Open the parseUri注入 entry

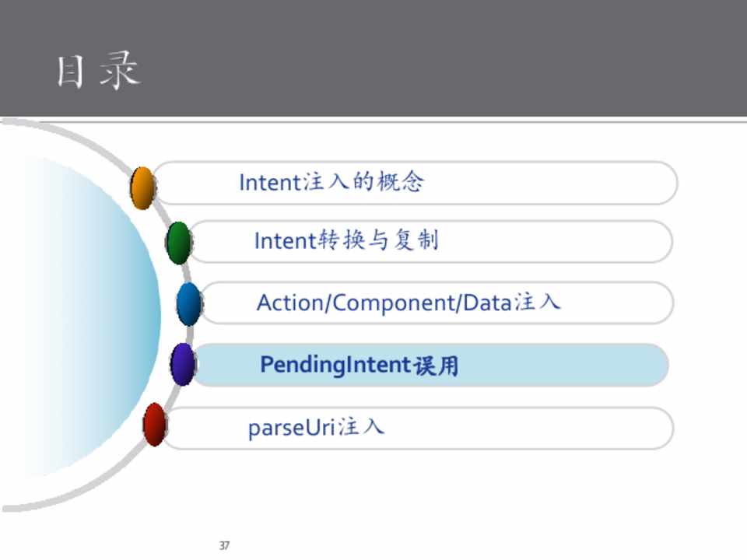click(x=316, y=428)
